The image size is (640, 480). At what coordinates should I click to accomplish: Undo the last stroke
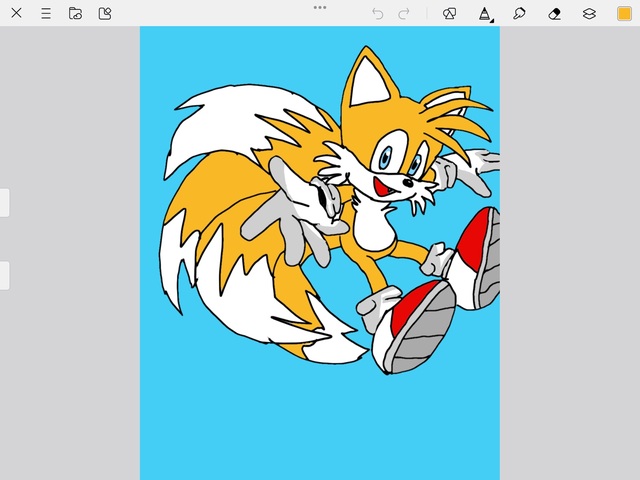tap(377, 13)
